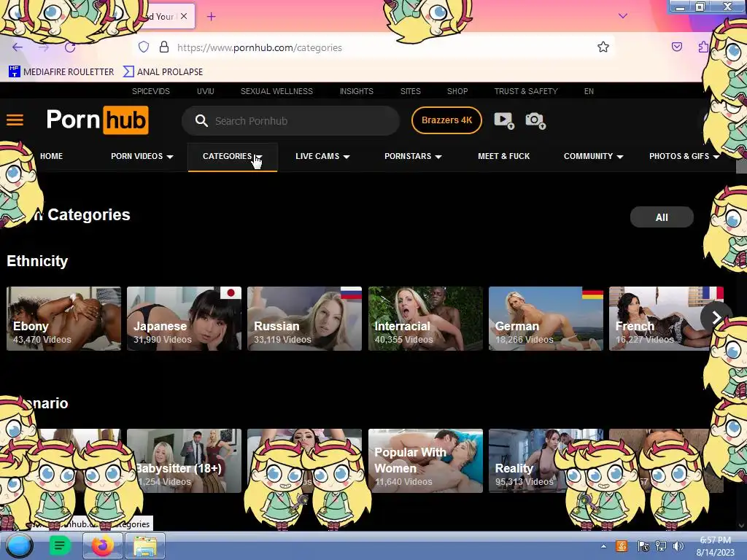Expand the list all tabs chevron
747x560 pixels.
tap(623, 16)
